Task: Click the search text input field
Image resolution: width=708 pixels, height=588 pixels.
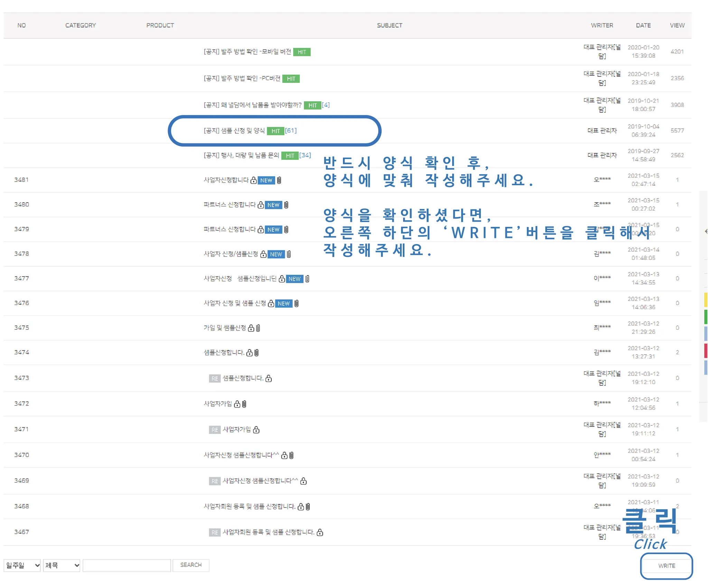Action: pos(127,566)
